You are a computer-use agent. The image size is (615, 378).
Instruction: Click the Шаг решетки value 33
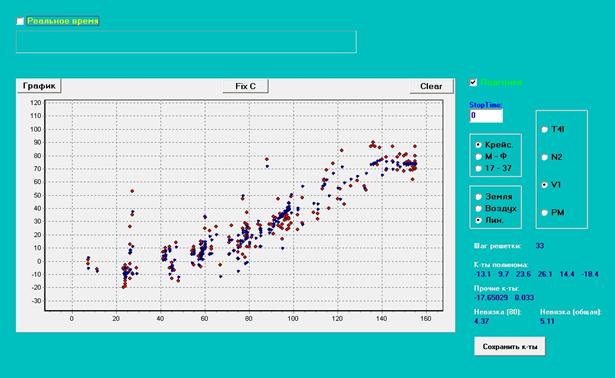tap(540, 246)
